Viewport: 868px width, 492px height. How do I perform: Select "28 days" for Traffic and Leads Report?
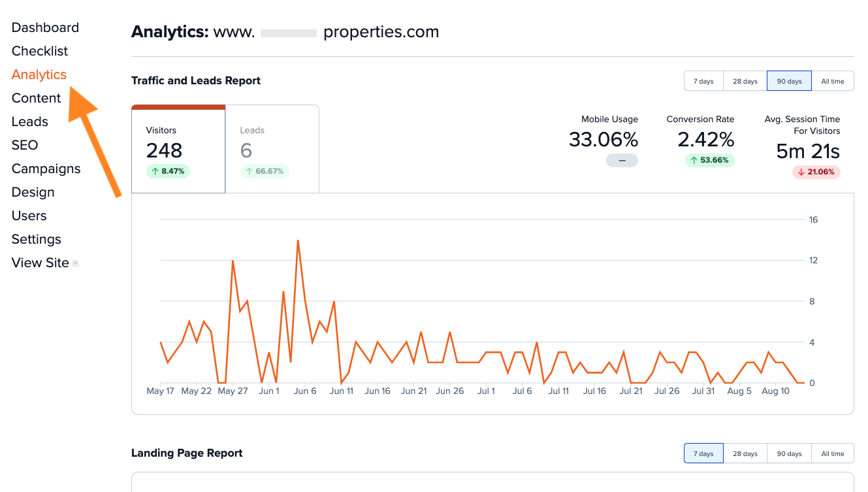point(745,80)
